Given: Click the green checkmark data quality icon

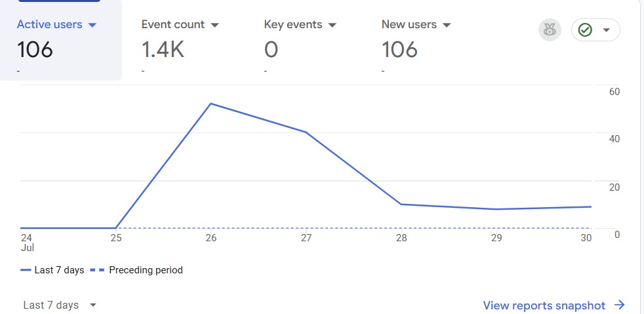Looking at the screenshot, I should click(585, 30).
